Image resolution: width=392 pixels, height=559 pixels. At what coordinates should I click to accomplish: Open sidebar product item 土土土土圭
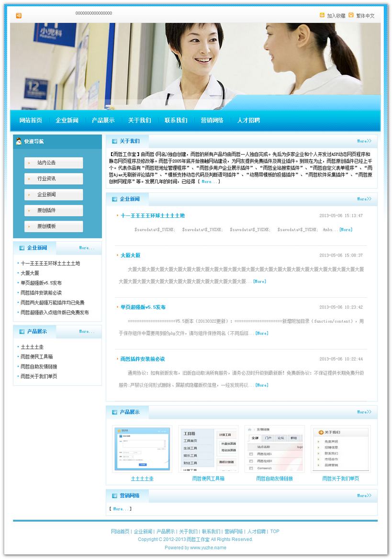pos(32,347)
